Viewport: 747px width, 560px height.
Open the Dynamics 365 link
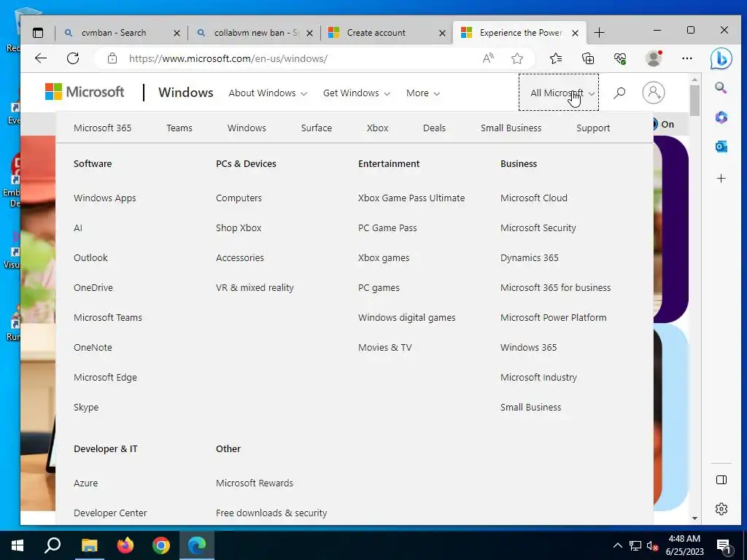coord(530,258)
